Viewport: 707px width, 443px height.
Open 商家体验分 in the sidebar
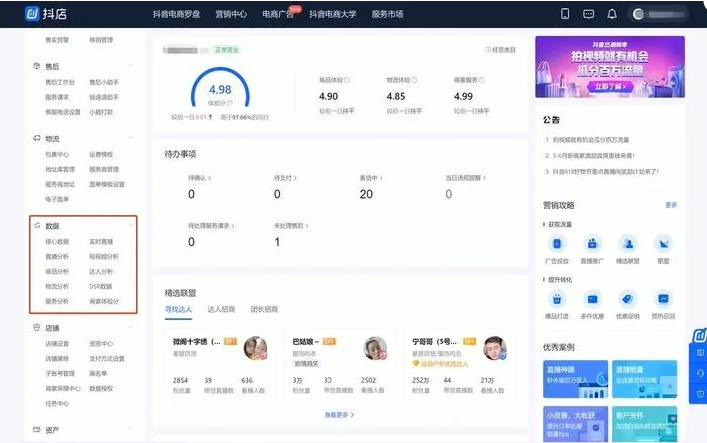click(x=104, y=301)
